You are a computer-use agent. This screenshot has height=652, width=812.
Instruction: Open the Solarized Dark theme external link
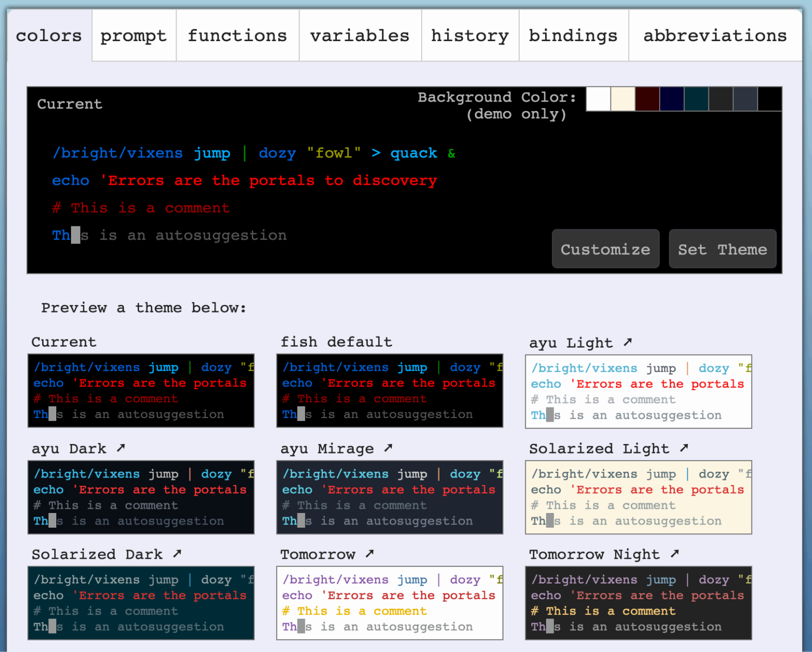177,554
